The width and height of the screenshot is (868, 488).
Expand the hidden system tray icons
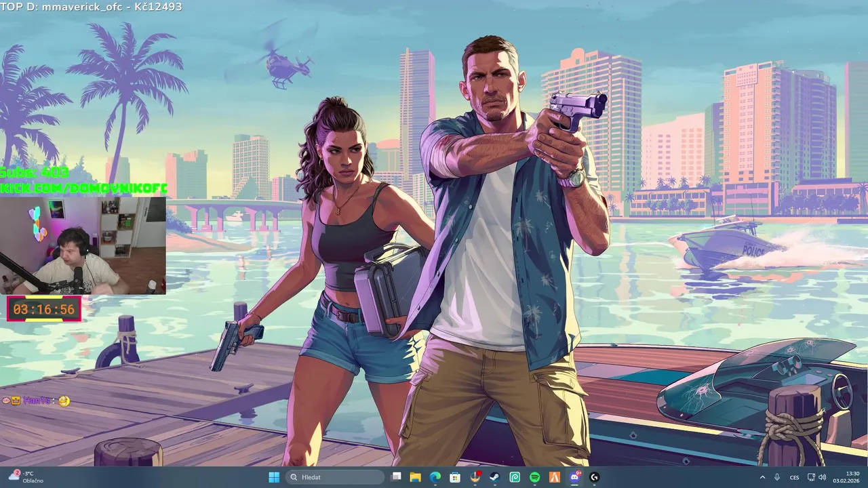(763, 477)
